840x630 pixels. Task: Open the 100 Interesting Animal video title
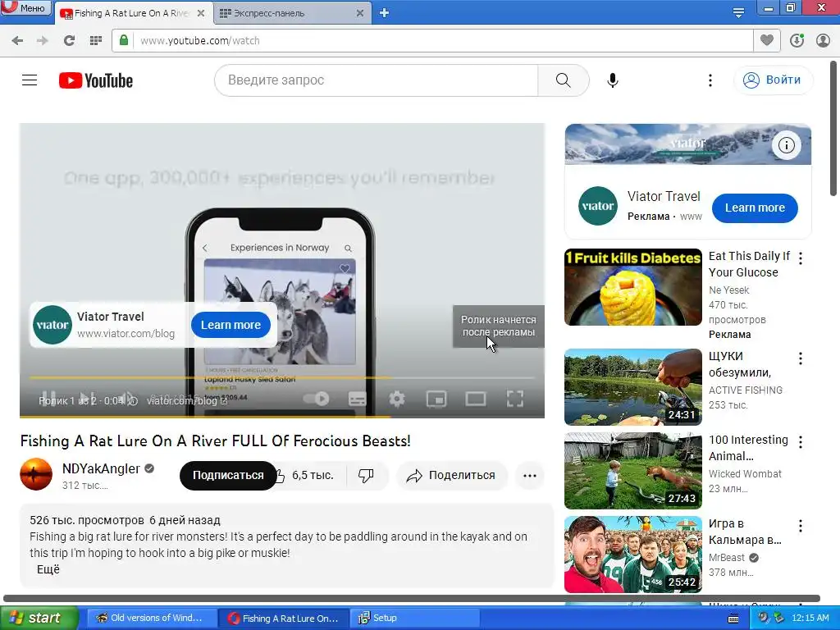coord(748,448)
